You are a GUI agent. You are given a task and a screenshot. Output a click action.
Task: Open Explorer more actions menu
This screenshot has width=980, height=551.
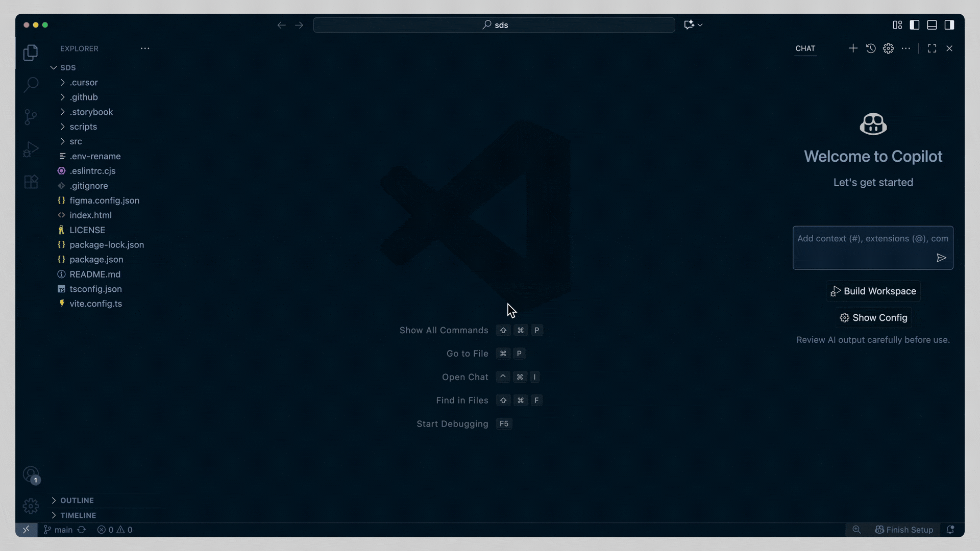pyautogui.click(x=145, y=48)
